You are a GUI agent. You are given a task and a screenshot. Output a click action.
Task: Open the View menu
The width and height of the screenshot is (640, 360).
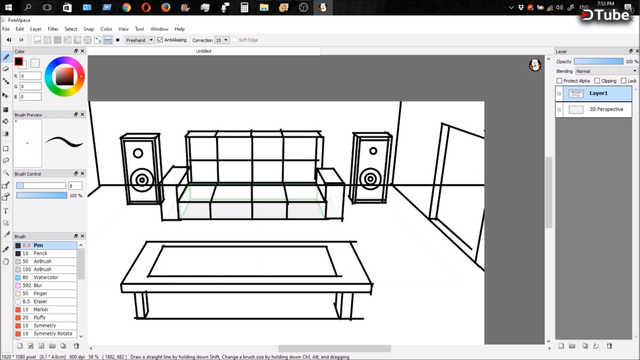tap(123, 29)
